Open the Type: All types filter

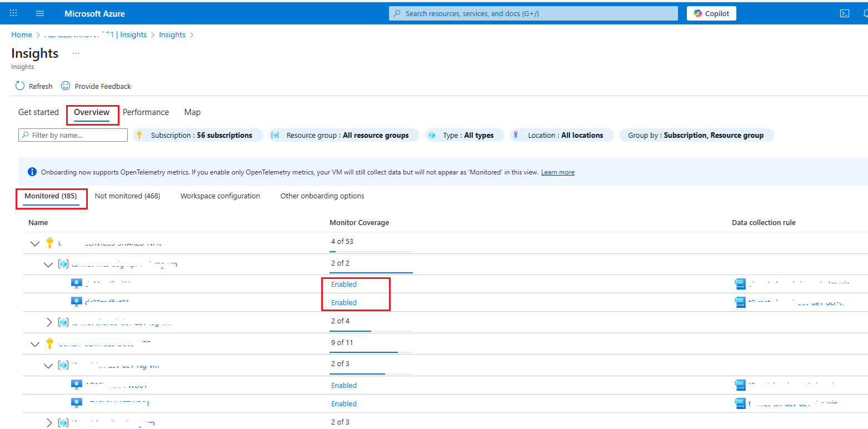pos(465,135)
